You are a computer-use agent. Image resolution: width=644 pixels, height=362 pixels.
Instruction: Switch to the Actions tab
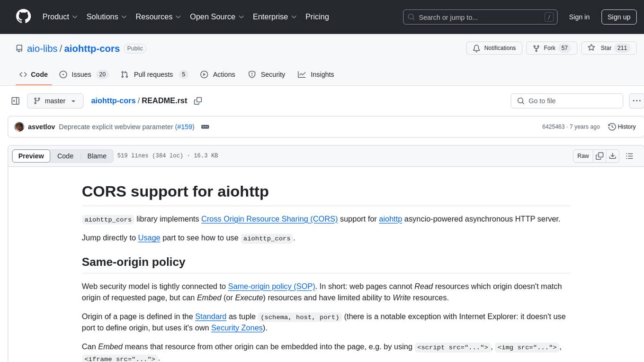218,74
